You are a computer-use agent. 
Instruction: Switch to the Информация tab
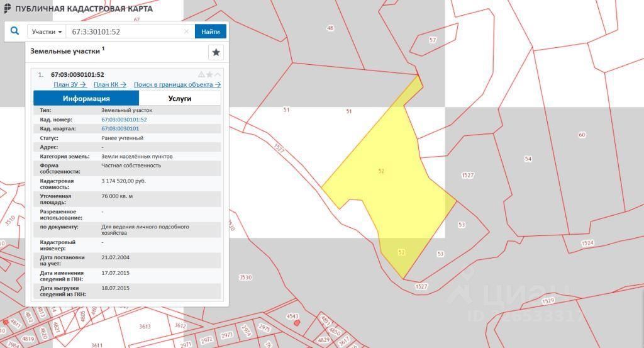click(86, 98)
